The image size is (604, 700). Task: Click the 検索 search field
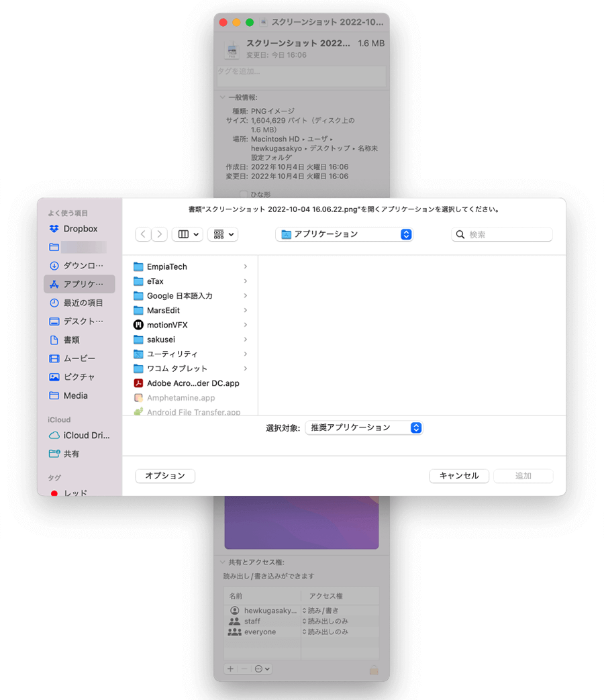pos(502,234)
